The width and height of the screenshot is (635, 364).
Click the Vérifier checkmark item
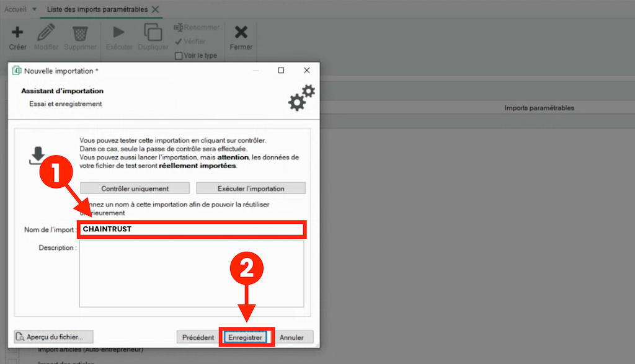[x=190, y=42]
